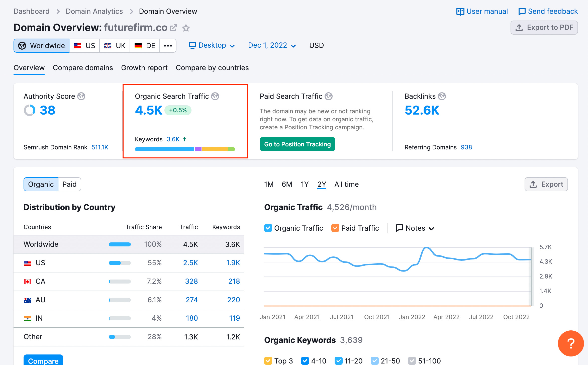Click the User manual book icon
Screen dimensions: 588x365
[x=460, y=12]
